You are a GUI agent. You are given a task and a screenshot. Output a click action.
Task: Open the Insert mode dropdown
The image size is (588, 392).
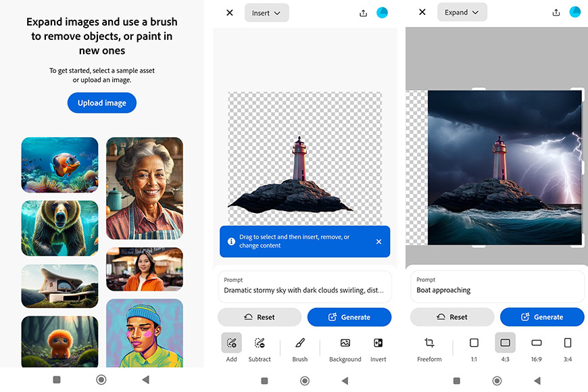click(266, 12)
